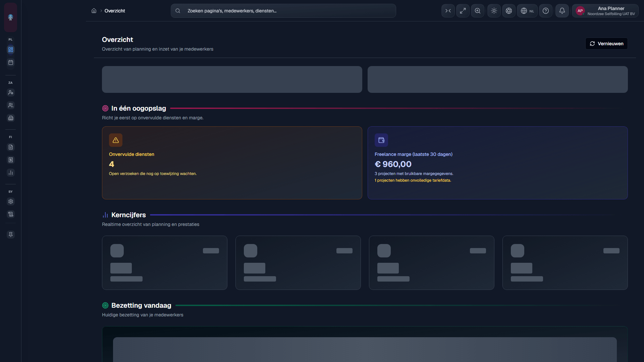Screen dimensions: 644x362
Task: Click the Overzicht page title
Action: click(117, 40)
